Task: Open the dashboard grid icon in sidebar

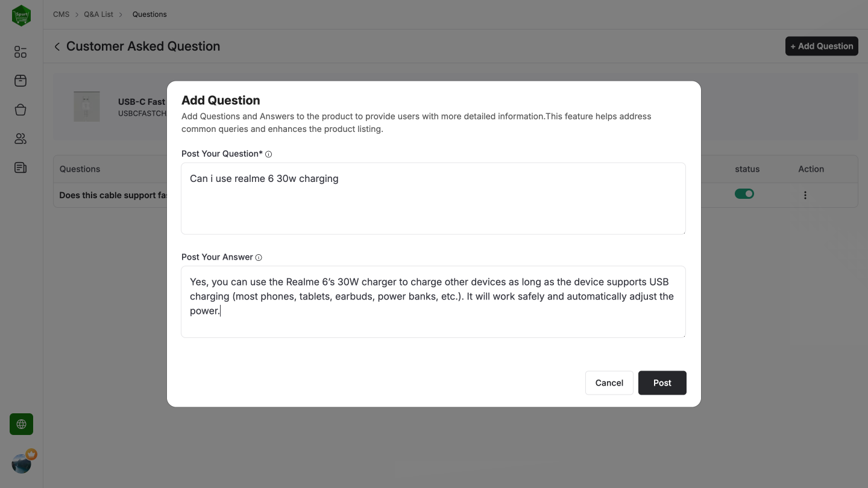Action: tap(20, 52)
